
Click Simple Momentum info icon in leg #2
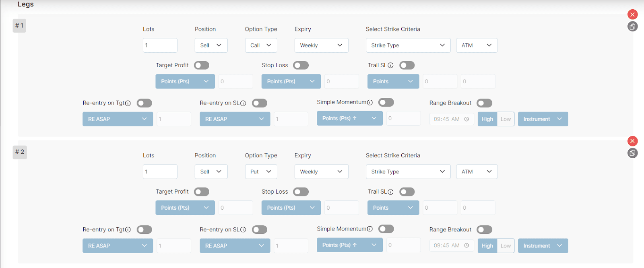pos(369,229)
